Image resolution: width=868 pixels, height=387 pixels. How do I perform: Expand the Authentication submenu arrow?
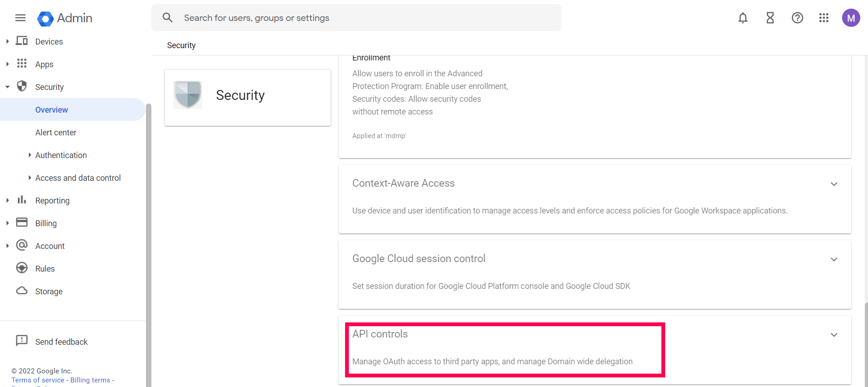30,155
